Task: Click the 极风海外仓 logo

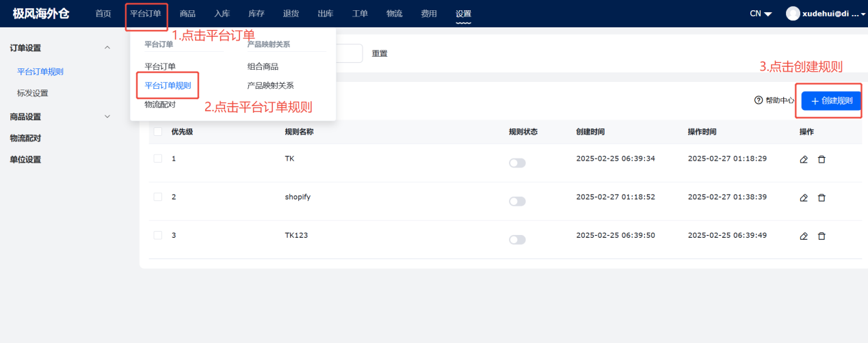Action: pos(41,14)
